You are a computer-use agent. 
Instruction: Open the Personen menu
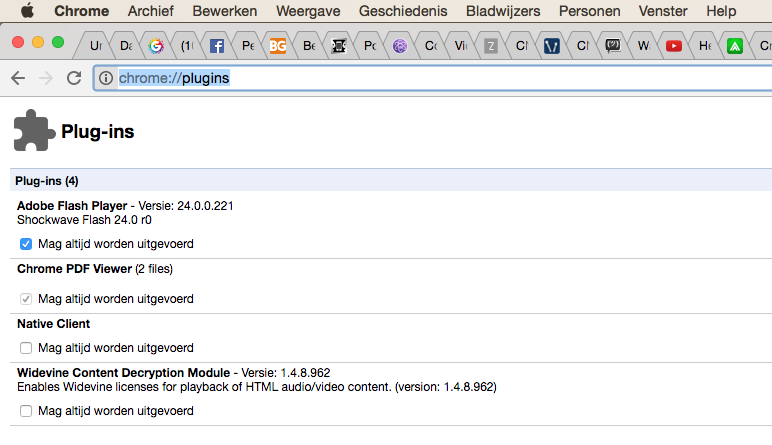589,11
